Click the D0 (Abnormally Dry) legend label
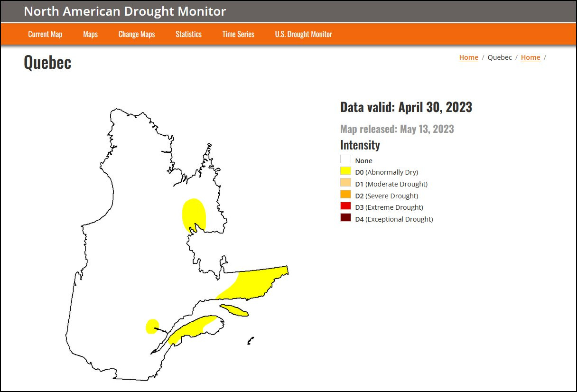This screenshot has height=392, width=577. tap(387, 172)
